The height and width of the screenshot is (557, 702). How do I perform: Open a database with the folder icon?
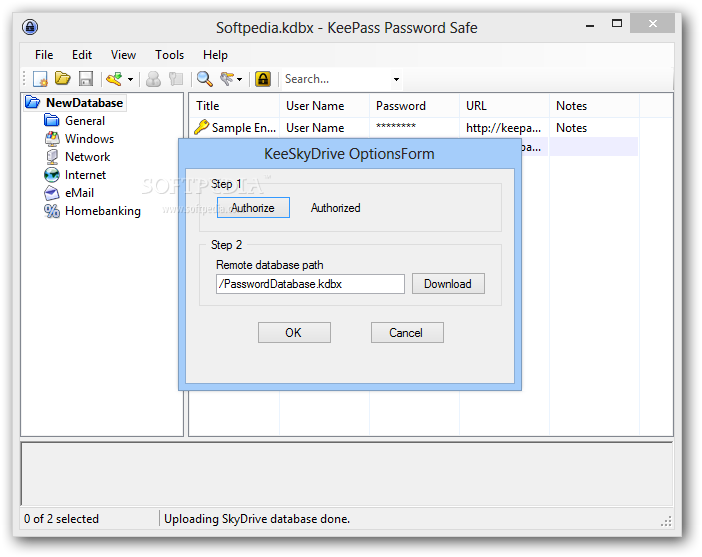(x=63, y=79)
